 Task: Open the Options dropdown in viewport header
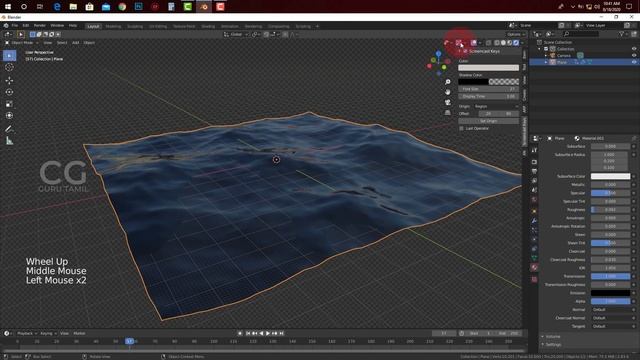pos(515,34)
